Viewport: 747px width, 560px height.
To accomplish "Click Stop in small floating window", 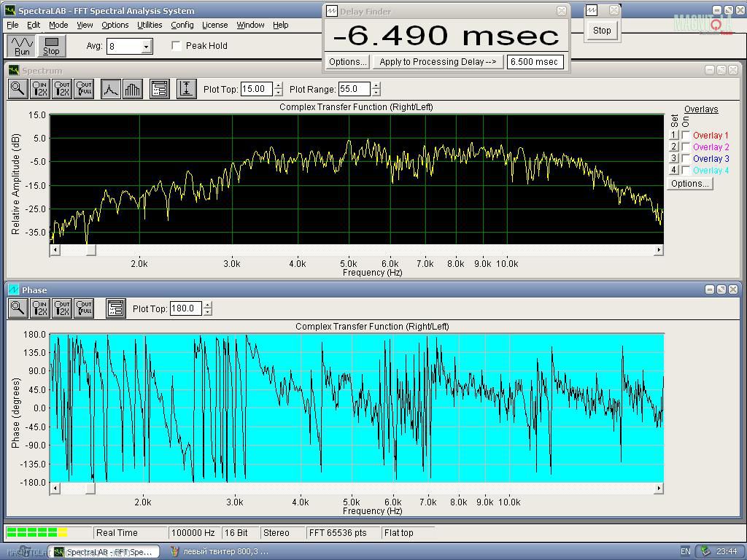I will tap(602, 31).
